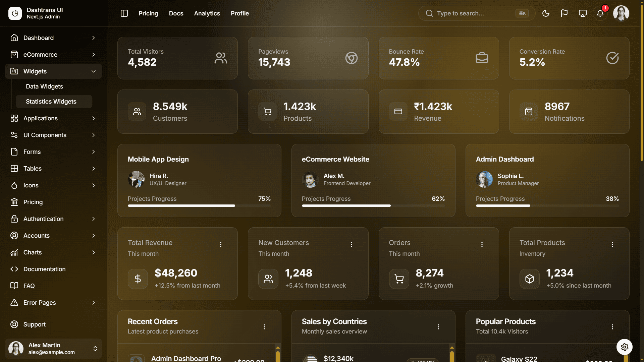Select Statistics Widgets submenu item
Screen dimensions: 644x362
(x=54, y=102)
